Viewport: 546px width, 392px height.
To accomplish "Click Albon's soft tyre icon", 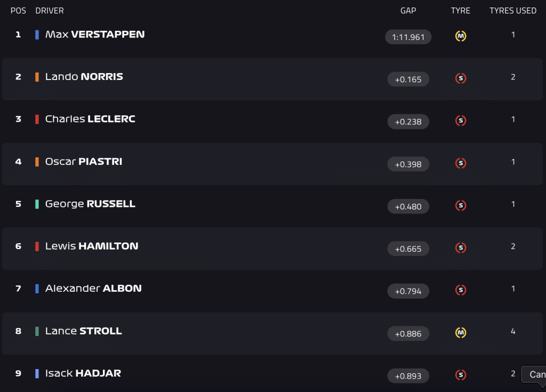I will pyautogui.click(x=460, y=290).
